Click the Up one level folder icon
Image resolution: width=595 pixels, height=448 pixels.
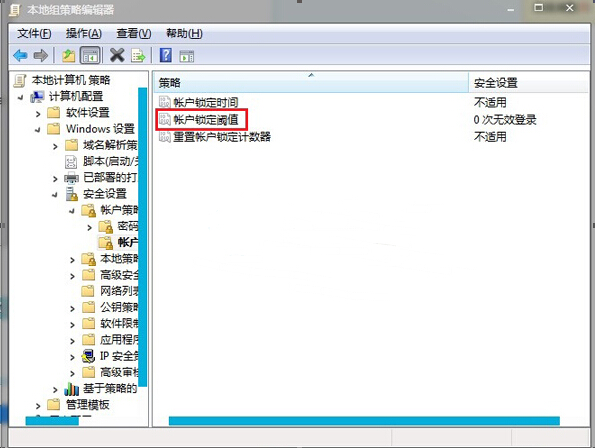68,56
